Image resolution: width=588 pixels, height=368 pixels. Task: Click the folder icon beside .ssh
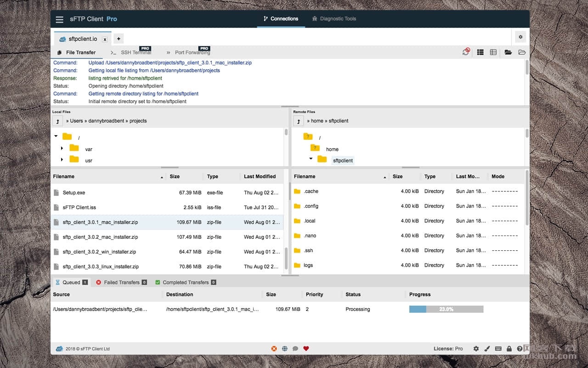tap(297, 250)
